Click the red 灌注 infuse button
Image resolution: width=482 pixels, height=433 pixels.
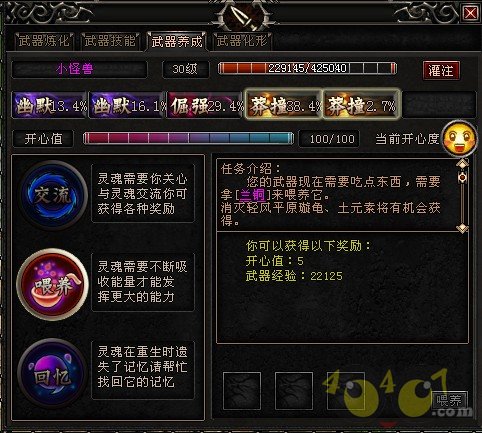point(441,70)
